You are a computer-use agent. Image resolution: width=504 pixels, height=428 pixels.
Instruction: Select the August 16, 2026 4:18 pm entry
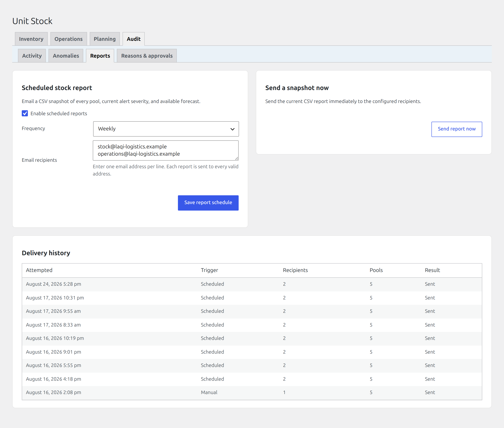252,379
